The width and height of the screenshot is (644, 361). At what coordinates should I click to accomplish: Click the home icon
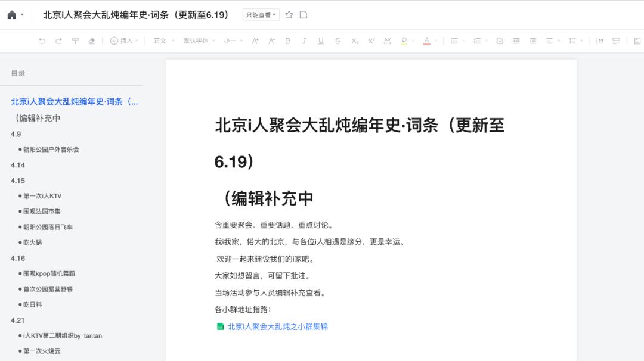point(12,15)
